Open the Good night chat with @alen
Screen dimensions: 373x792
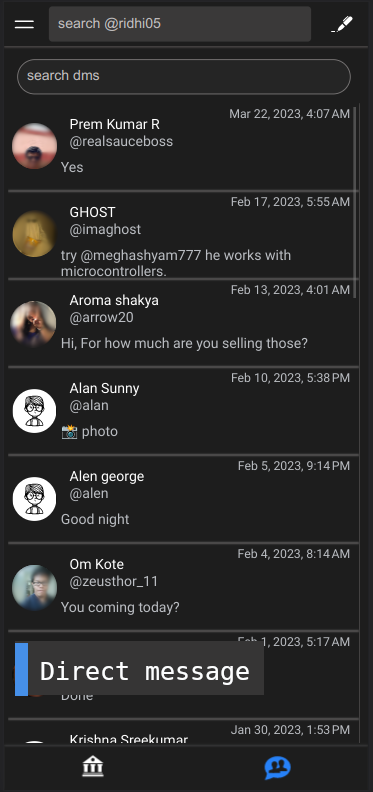(183, 499)
